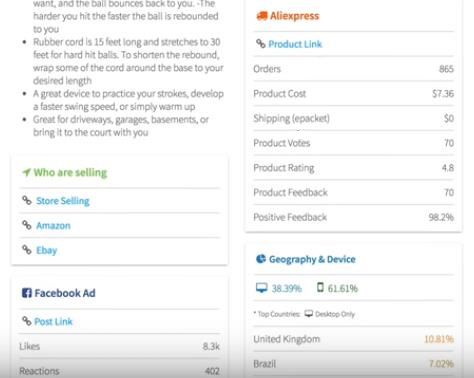Click chain icon next to Ebay
474x378 pixels.
pyautogui.click(x=27, y=250)
